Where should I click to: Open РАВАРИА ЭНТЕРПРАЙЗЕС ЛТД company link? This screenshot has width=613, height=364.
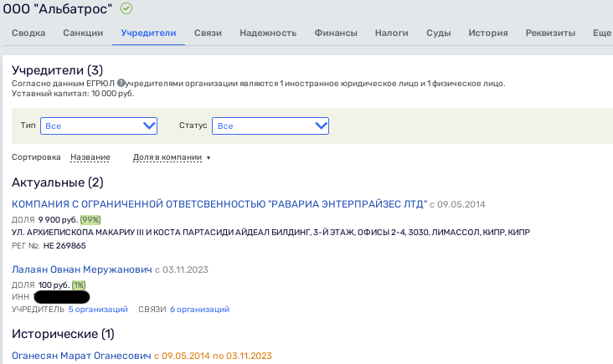tap(219, 204)
